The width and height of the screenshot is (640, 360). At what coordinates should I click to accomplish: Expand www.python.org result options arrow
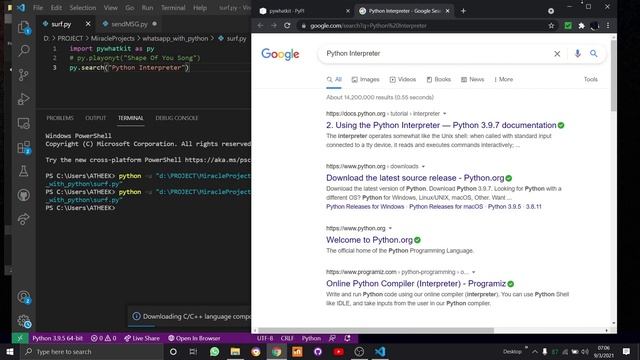click(390, 228)
